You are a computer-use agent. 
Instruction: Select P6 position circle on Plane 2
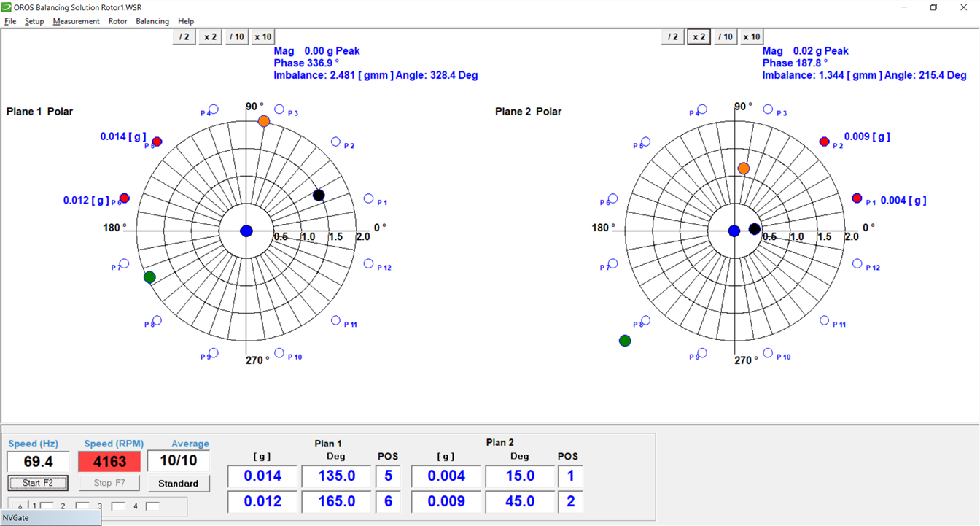(612, 198)
